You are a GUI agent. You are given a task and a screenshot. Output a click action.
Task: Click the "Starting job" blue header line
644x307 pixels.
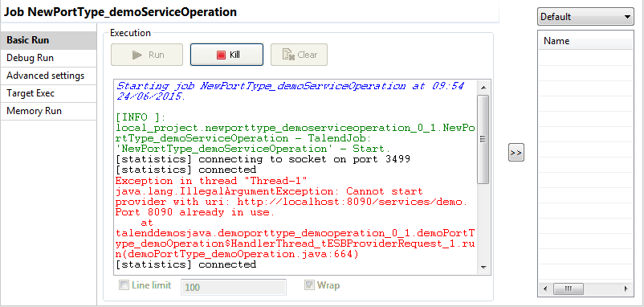[290, 86]
